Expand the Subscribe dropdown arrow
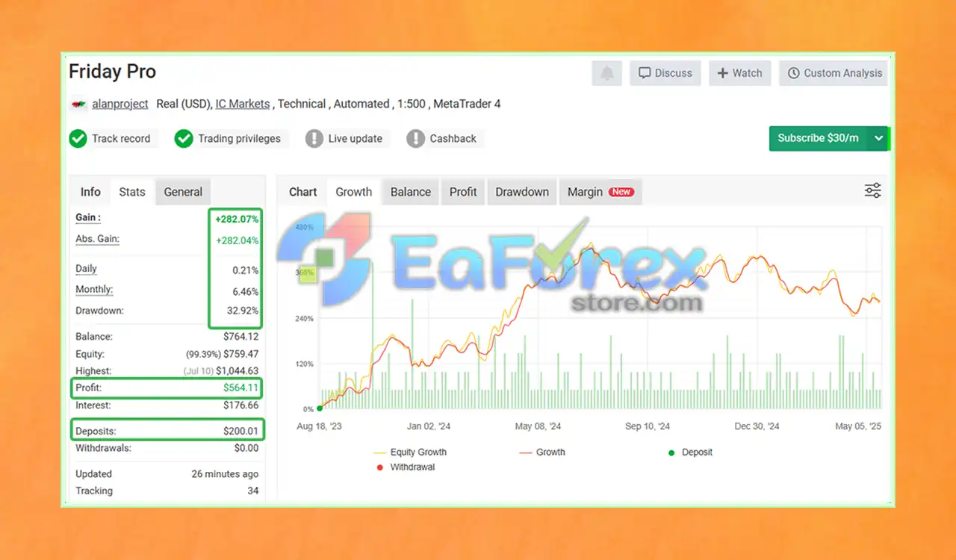 pos(879,138)
